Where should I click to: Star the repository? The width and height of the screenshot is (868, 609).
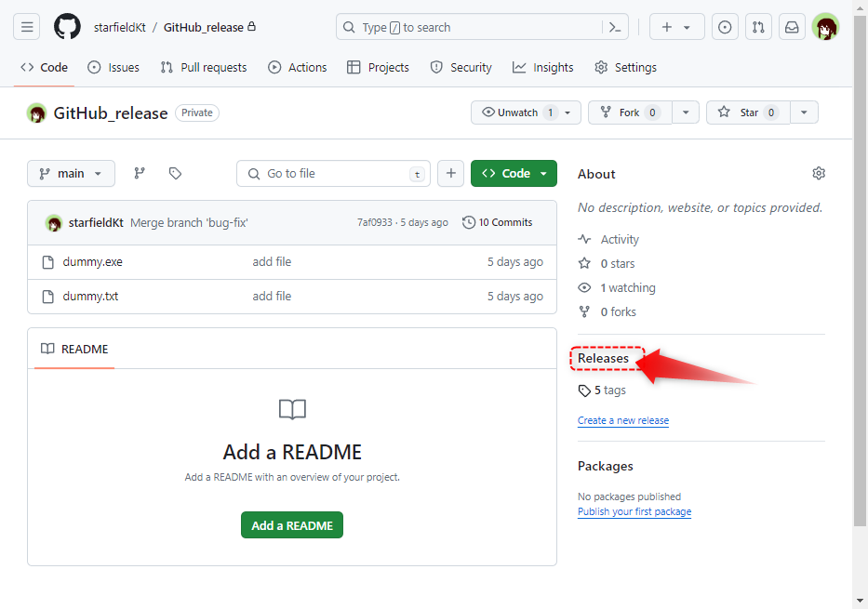(748, 113)
